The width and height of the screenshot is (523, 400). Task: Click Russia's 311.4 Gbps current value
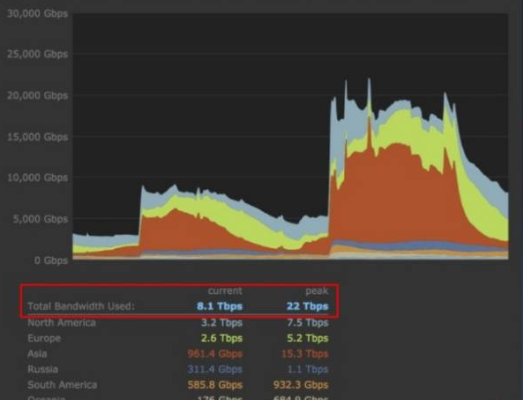pyautogui.click(x=215, y=369)
